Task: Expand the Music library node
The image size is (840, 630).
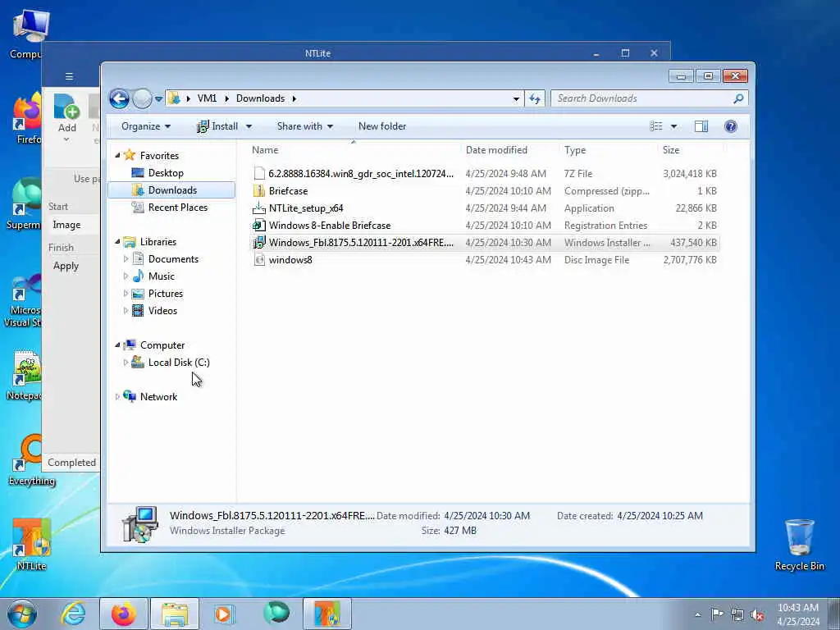Action: pyautogui.click(x=126, y=276)
